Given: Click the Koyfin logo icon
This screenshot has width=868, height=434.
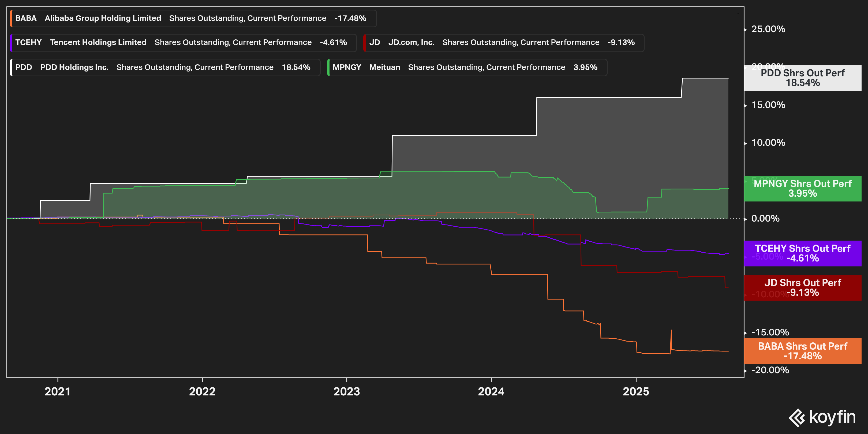Looking at the screenshot, I should tap(796, 418).
